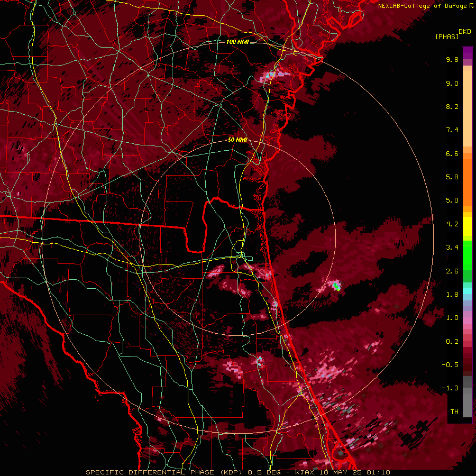Click the NEXLAB-College of DuPage title text
476x476 pixels.
[423, 6]
